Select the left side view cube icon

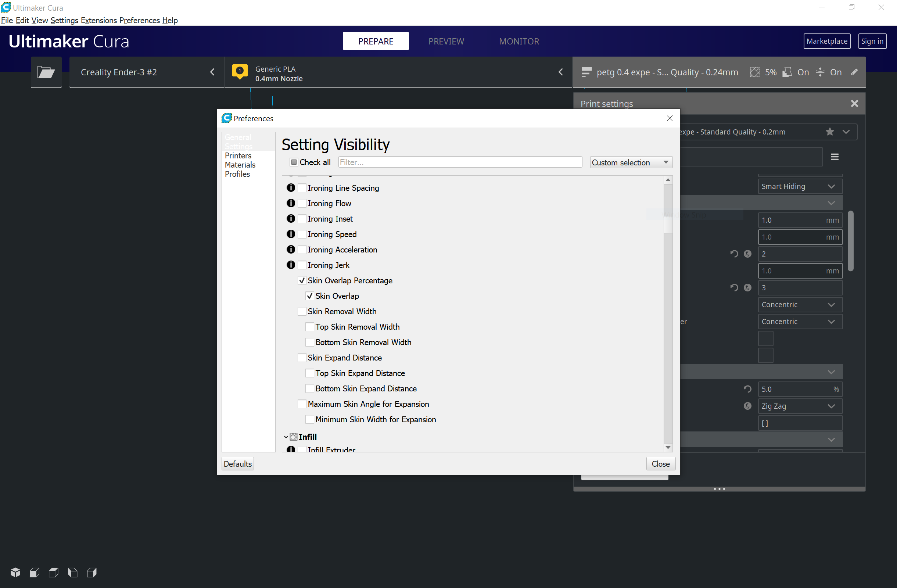(x=73, y=572)
